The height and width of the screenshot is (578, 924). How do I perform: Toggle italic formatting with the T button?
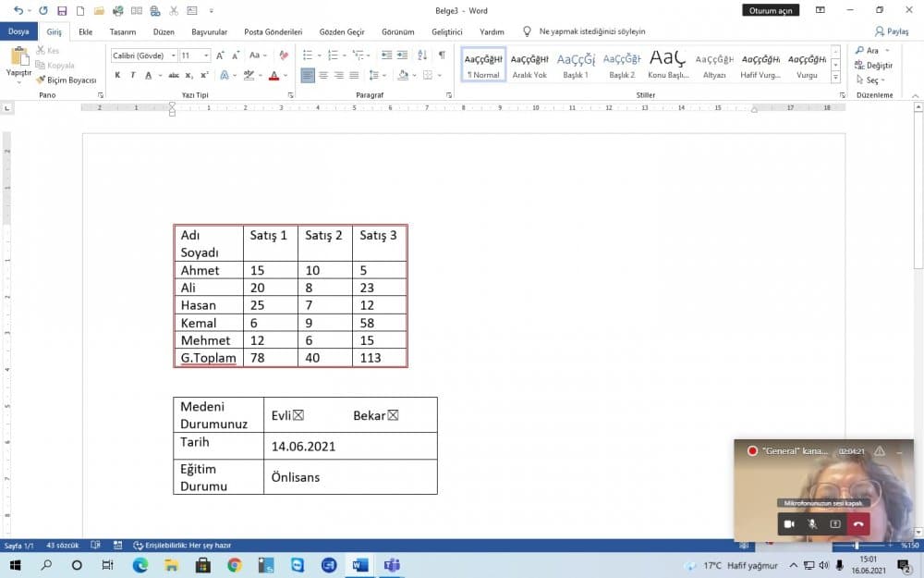[x=132, y=75]
